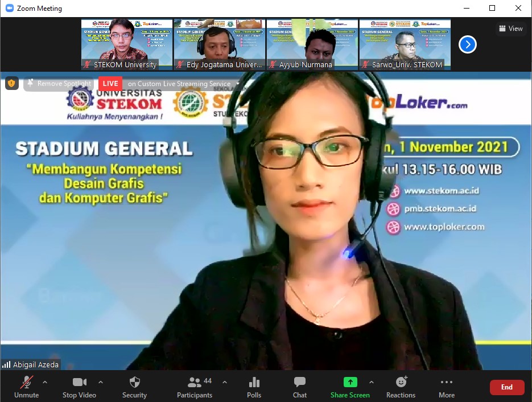Click muted mic icon on Ayyub Nurmana

[x=273, y=64]
